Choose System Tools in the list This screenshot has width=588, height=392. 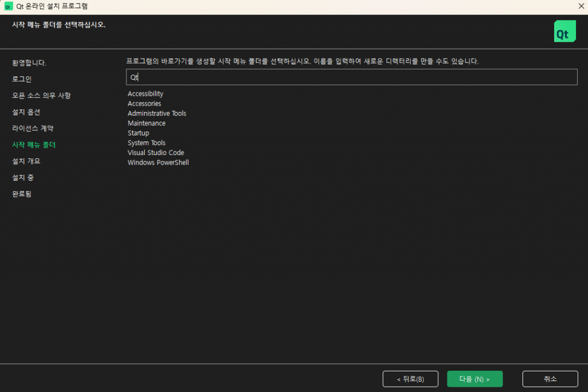146,142
